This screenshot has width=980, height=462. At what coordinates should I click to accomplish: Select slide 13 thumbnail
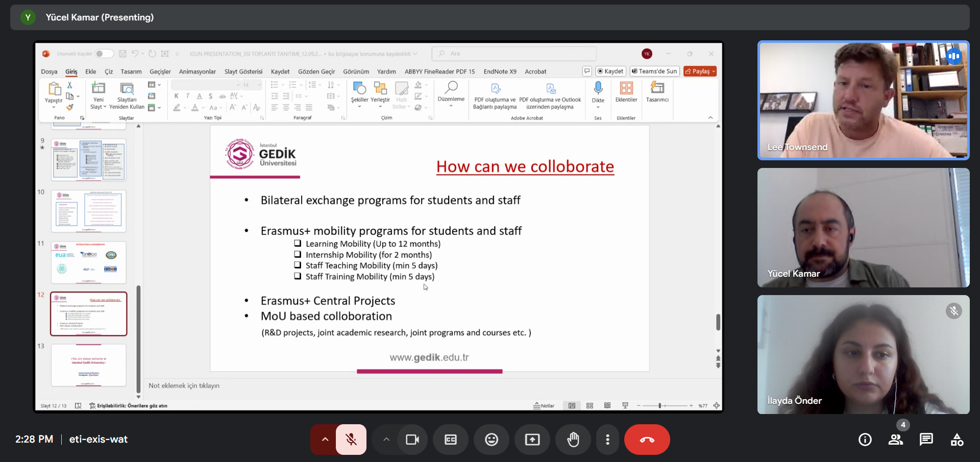click(89, 365)
